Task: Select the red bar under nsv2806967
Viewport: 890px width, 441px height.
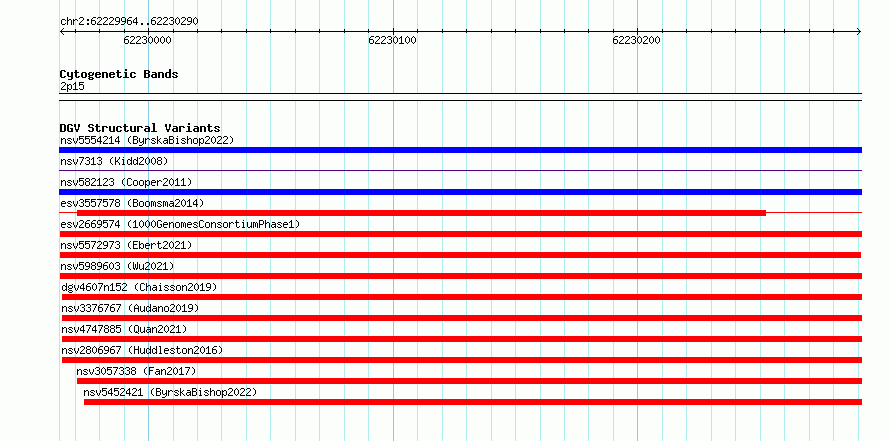Action: click(461, 360)
